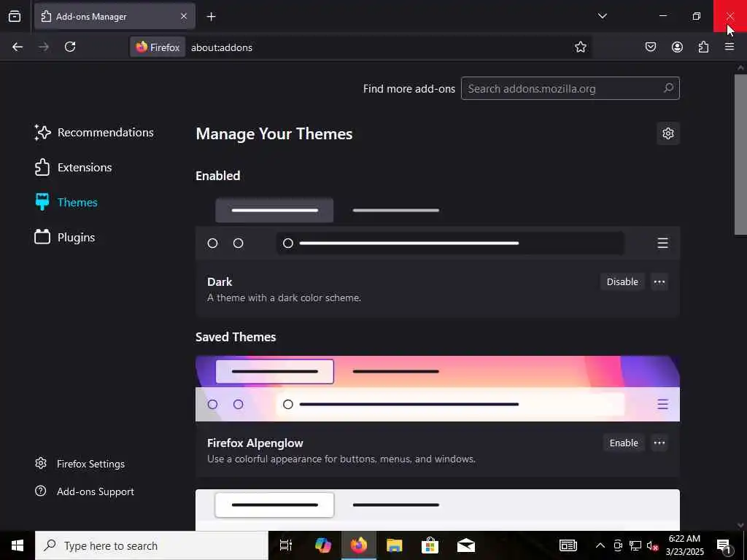Viewport: 747px width, 560px height.
Task: Open Firefox Settings link
Action: tap(80, 464)
